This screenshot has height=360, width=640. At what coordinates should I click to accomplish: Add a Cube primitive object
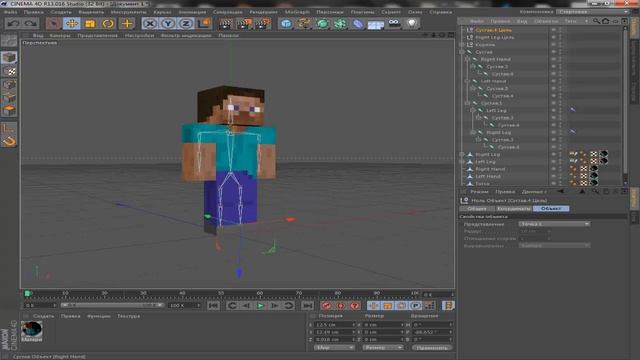click(x=286, y=24)
